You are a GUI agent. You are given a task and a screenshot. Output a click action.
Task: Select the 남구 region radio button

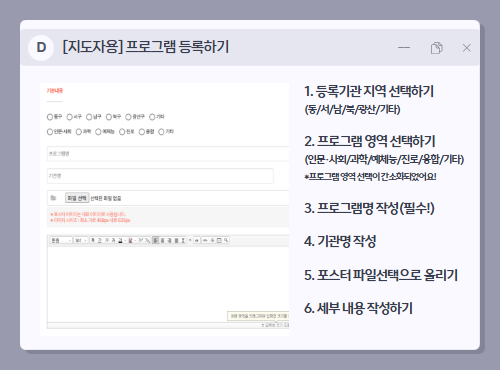click(89, 117)
